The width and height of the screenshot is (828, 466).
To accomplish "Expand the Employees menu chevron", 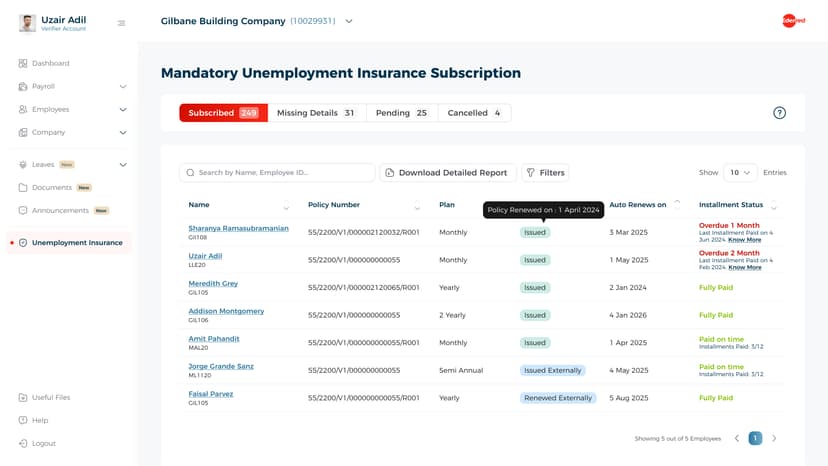I will tap(123, 110).
